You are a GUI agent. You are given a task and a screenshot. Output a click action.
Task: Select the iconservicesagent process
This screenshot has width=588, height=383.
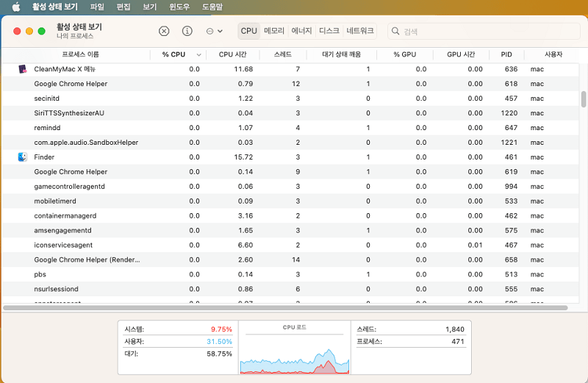click(290, 245)
